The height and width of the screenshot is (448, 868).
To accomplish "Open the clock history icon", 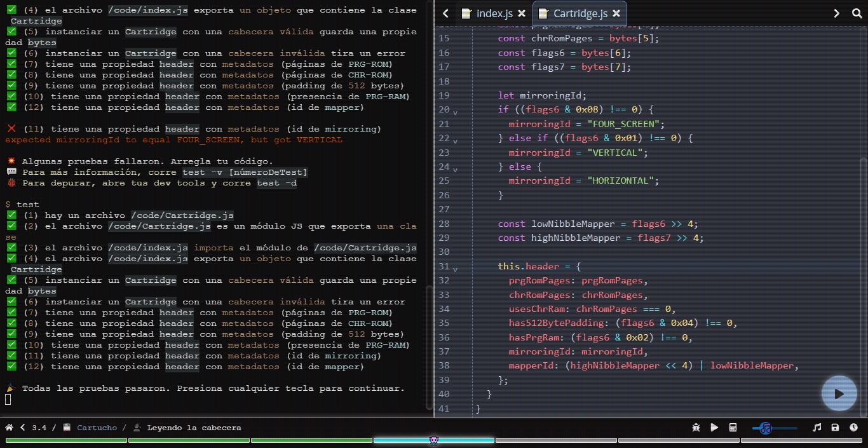I will (x=853, y=428).
